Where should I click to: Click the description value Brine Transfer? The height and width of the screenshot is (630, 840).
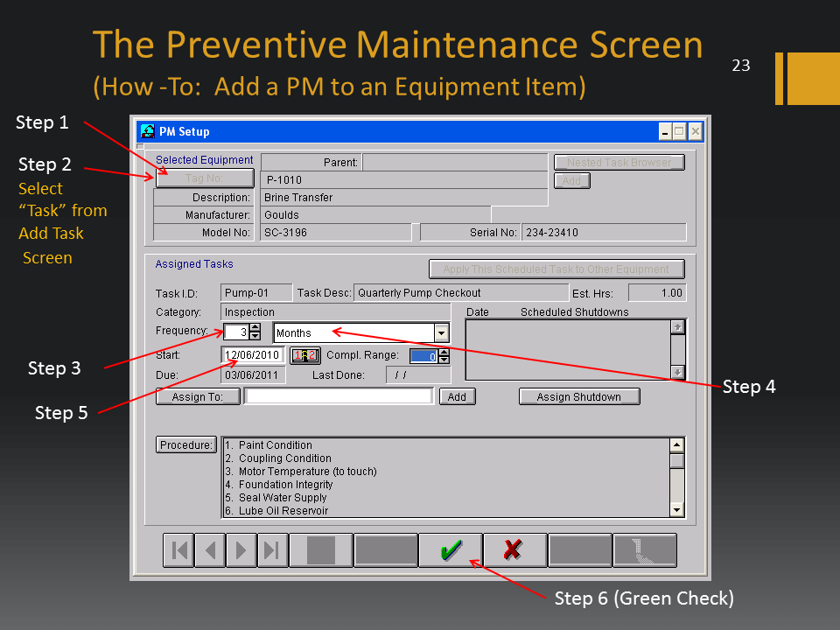coord(297,198)
